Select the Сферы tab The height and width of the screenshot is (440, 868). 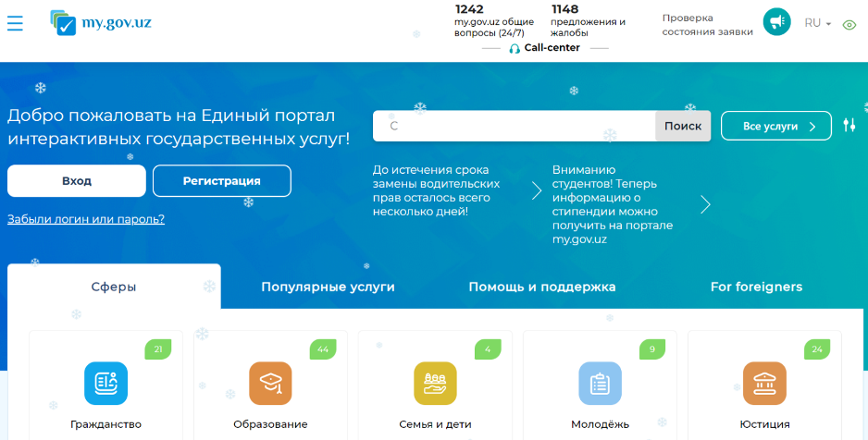click(x=114, y=287)
